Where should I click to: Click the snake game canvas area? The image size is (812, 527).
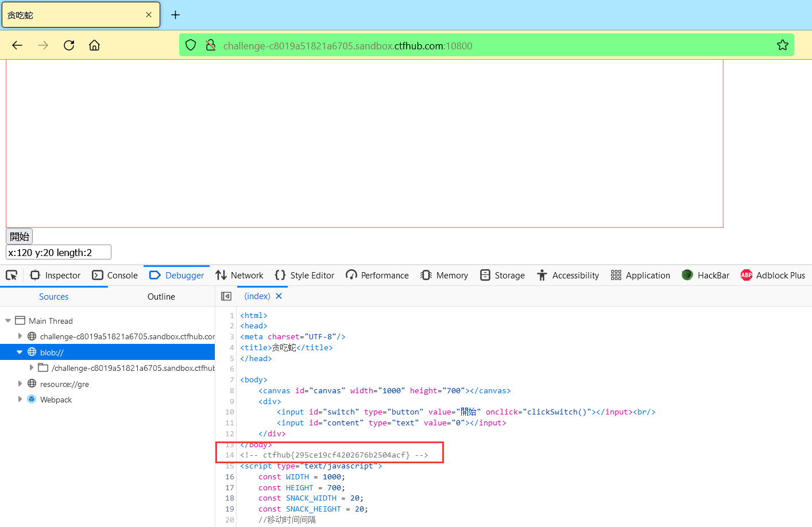(x=365, y=144)
